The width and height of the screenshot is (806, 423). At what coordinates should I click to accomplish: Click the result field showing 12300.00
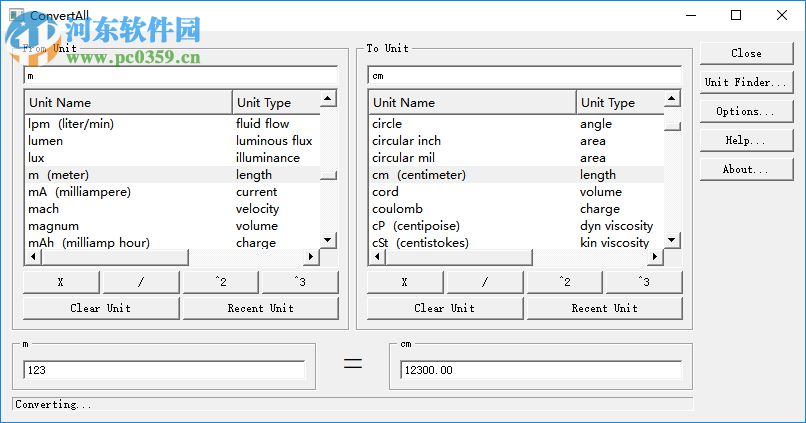click(x=541, y=370)
